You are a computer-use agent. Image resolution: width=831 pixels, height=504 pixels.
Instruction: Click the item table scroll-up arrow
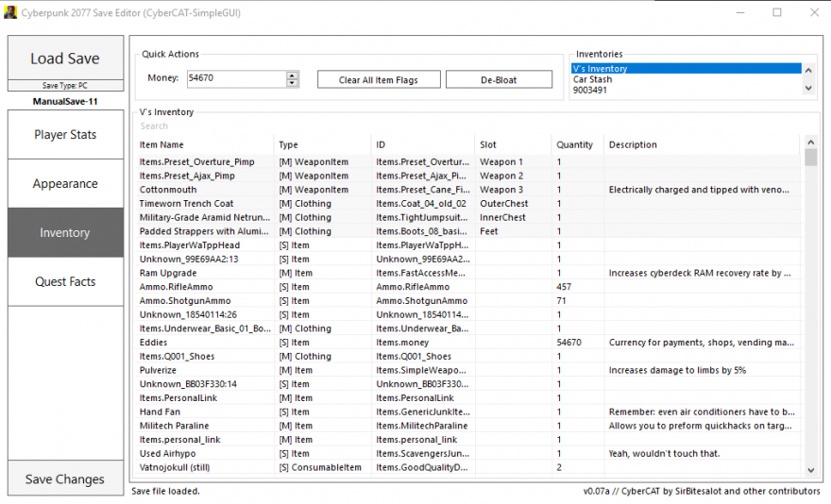(x=810, y=142)
